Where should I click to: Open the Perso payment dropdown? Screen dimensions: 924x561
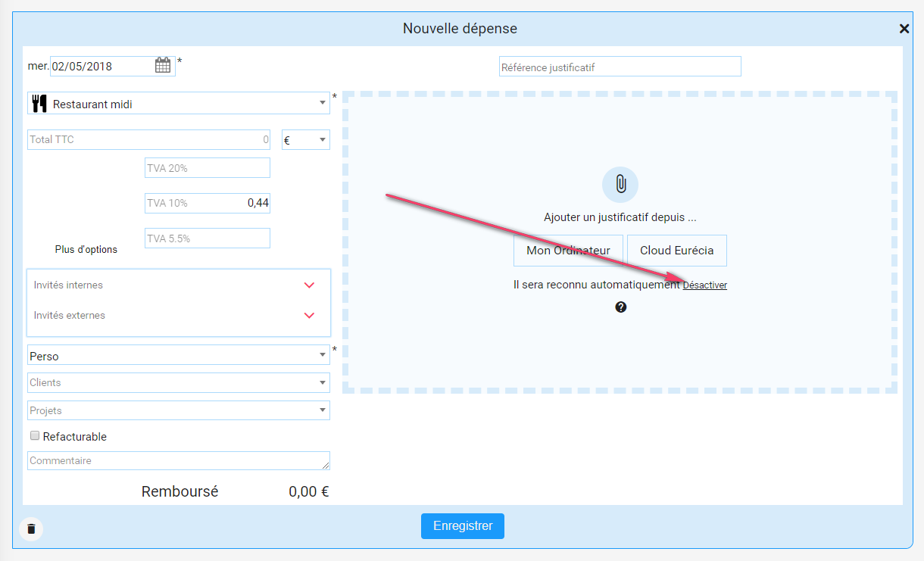(179, 355)
